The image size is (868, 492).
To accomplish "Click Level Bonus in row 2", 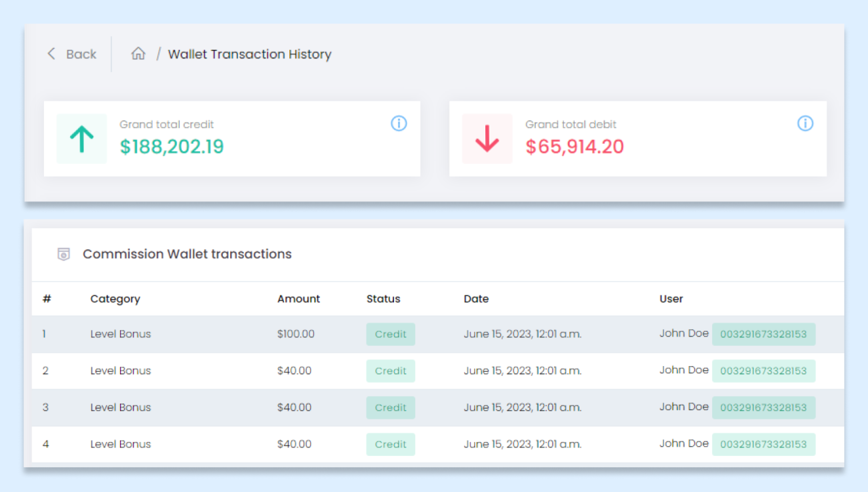I will click(x=121, y=371).
